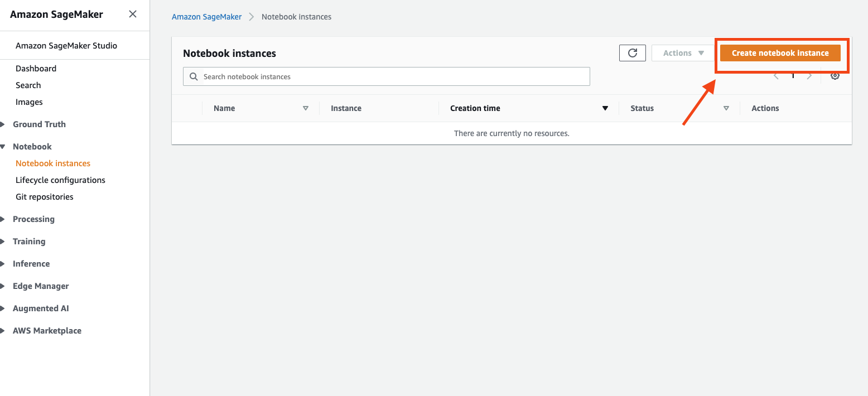Open Lifecycle configurations
The height and width of the screenshot is (396, 868).
[60, 180]
